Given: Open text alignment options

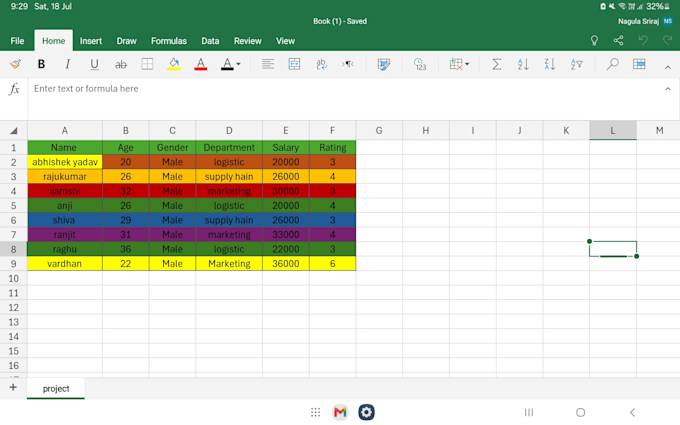Looking at the screenshot, I should (x=268, y=64).
